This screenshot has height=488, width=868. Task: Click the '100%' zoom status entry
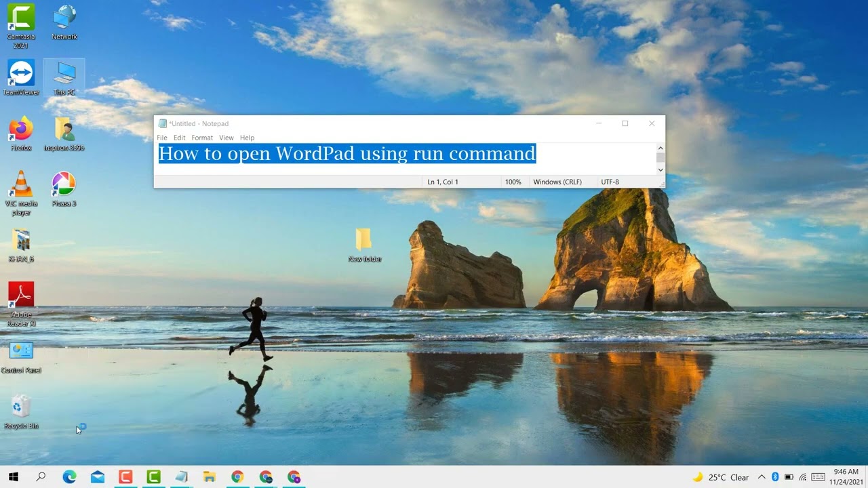(513, 182)
